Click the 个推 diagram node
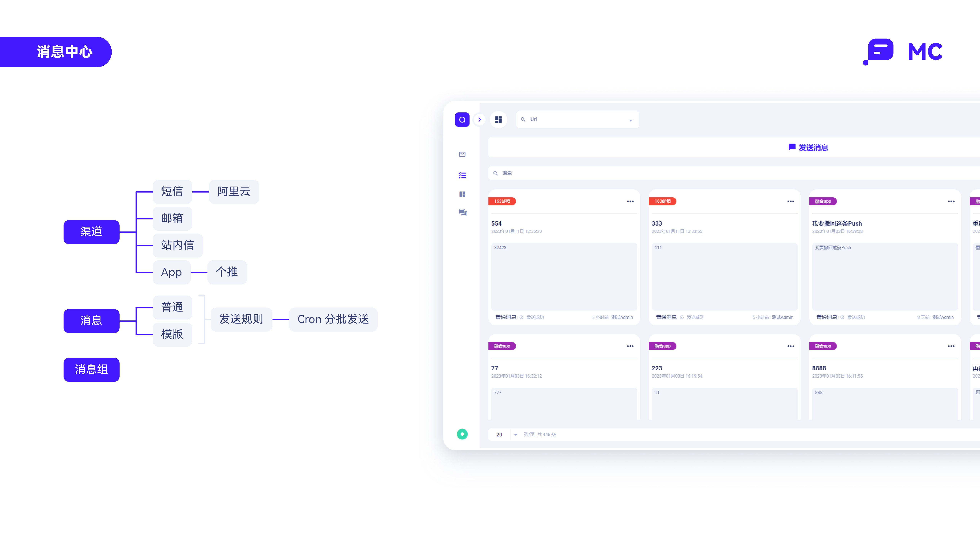Image resolution: width=980 pixels, height=551 pixels. 227,272
